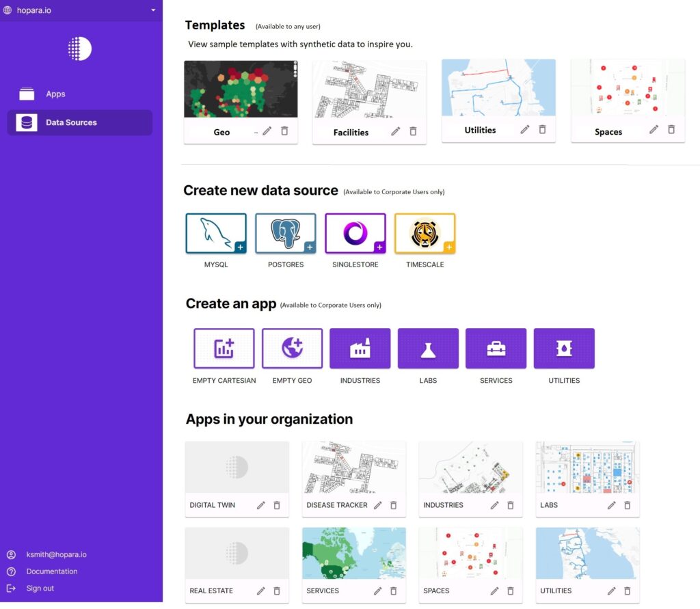Create an Empty Geo app
Viewport: 700px width, 609px height.
click(x=292, y=349)
